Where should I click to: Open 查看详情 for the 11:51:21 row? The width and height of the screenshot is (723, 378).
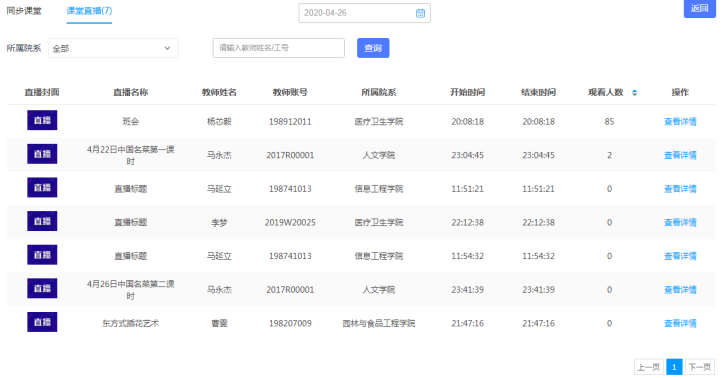coord(680,189)
